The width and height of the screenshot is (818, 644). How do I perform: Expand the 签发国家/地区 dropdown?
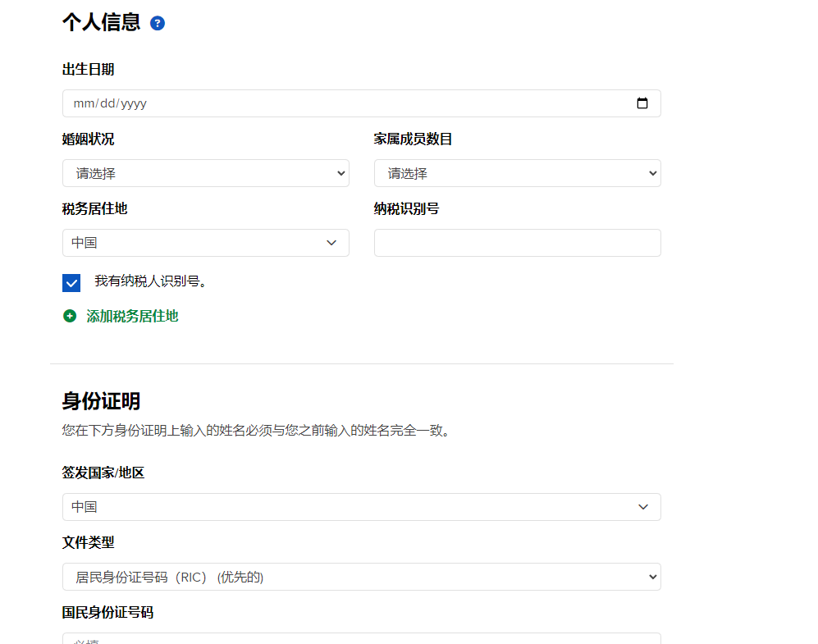[x=361, y=507]
